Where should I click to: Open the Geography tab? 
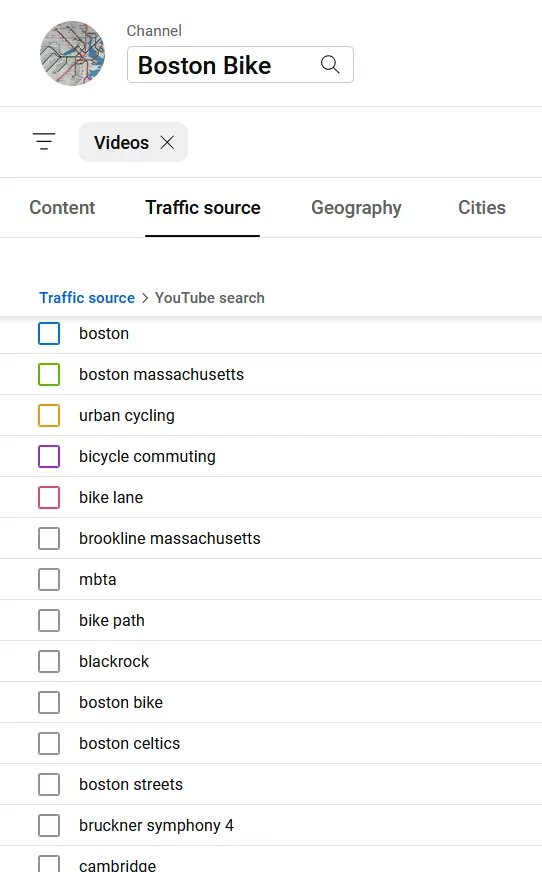coord(356,207)
